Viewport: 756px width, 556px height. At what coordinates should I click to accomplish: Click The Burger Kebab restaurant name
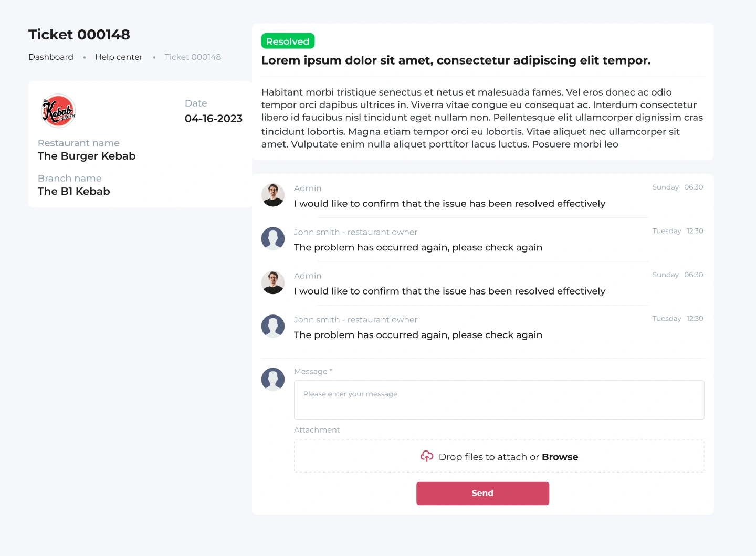(87, 156)
